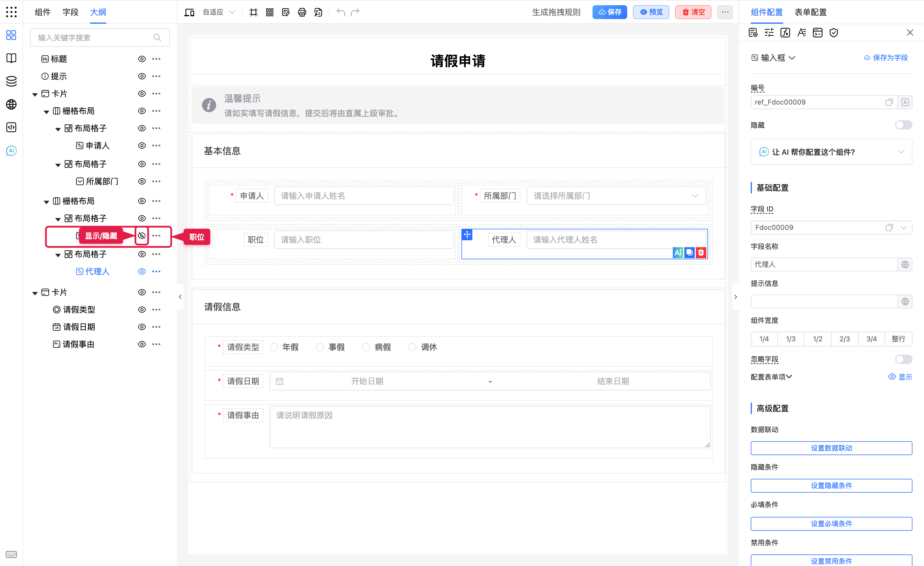
Task: Open the 输入框 component type dropdown
Action: [x=774, y=58]
